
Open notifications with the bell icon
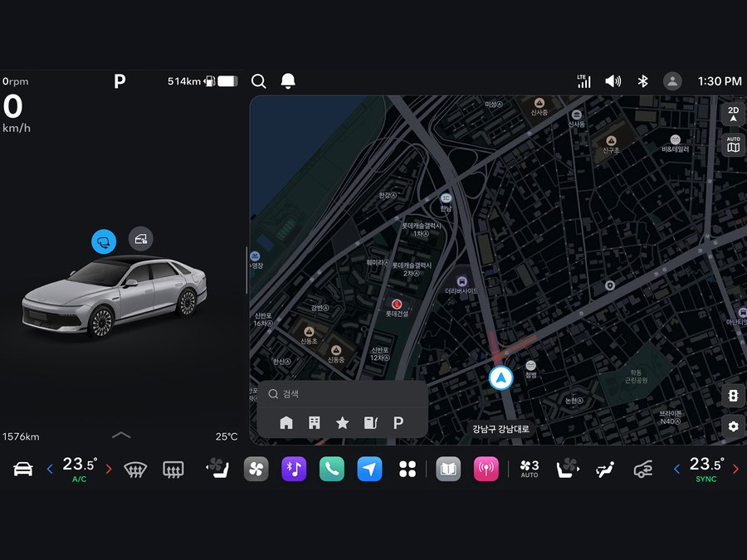(288, 81)
